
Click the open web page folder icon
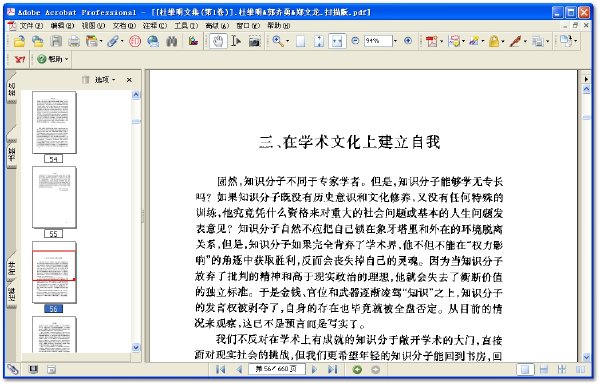[x=38, y=41]
